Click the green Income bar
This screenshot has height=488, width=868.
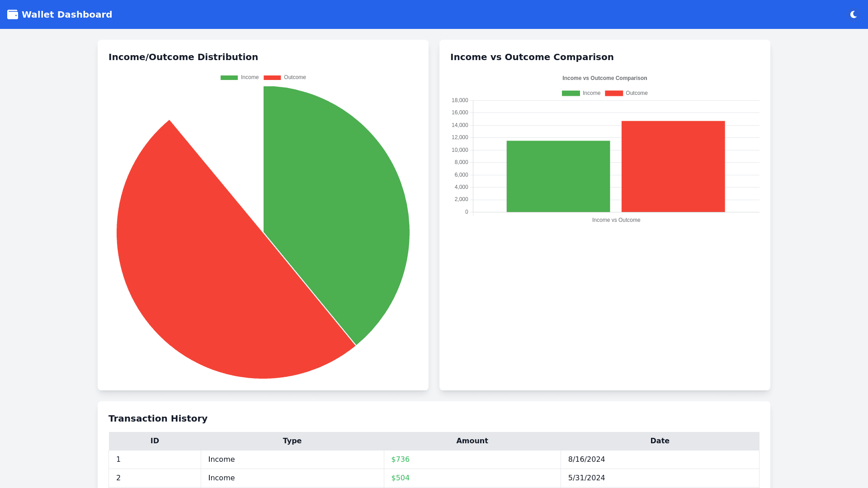point(558,176)
